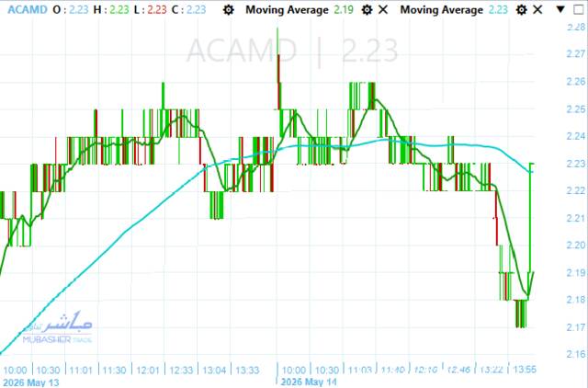Select the 2.21 price axis label
The height and width of the screenshot is (388, 588).
tap(576, 218)
